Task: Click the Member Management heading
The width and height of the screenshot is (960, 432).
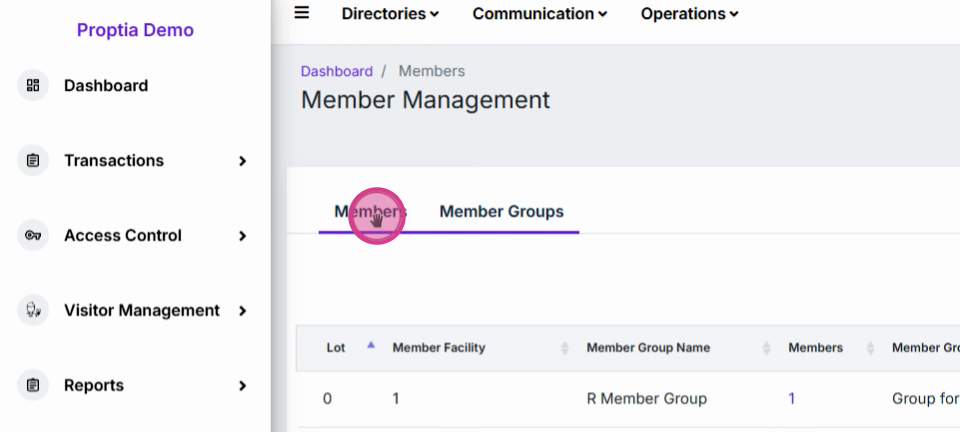Action: tap(426, 100)
